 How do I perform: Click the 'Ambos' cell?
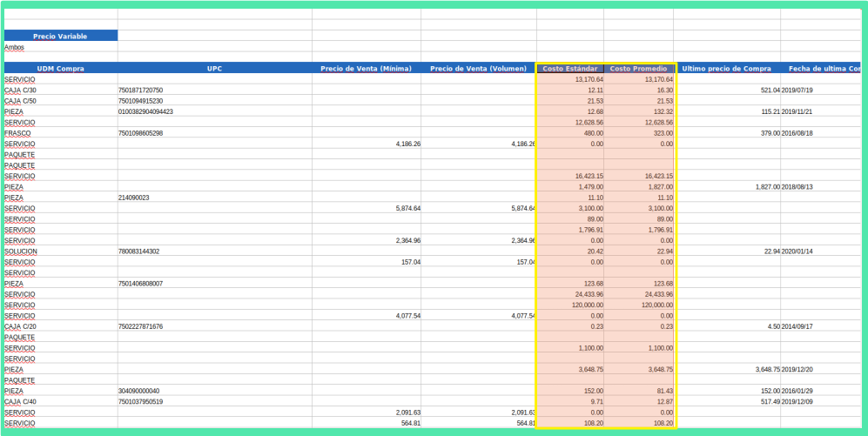click(15, 48)
